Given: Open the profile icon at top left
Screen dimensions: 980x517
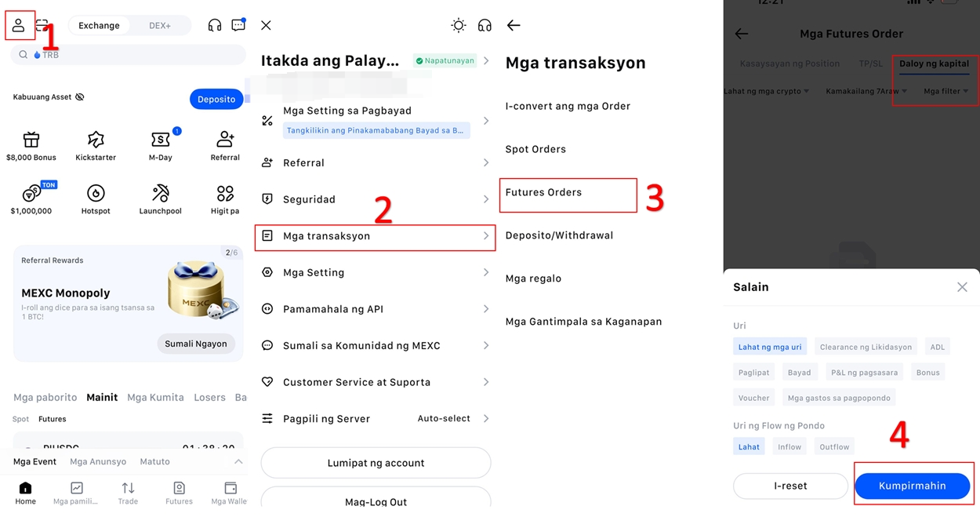Looking at the screenshot, I should (x=19, y=25).
